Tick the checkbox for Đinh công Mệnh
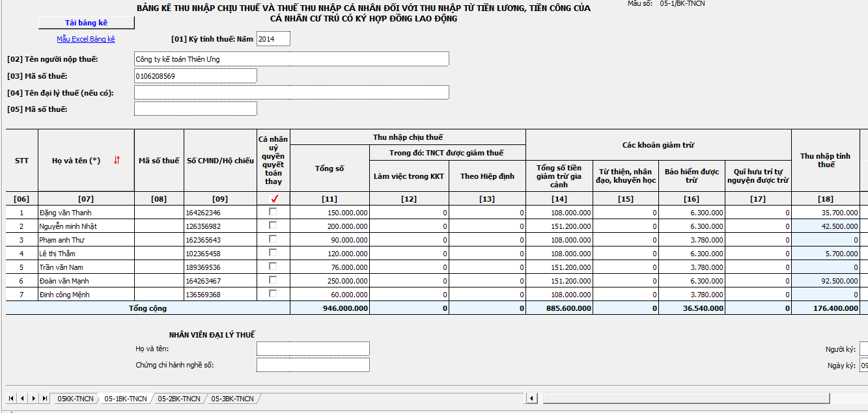This screenshot has width=868, height=413. tap(273, 294)
